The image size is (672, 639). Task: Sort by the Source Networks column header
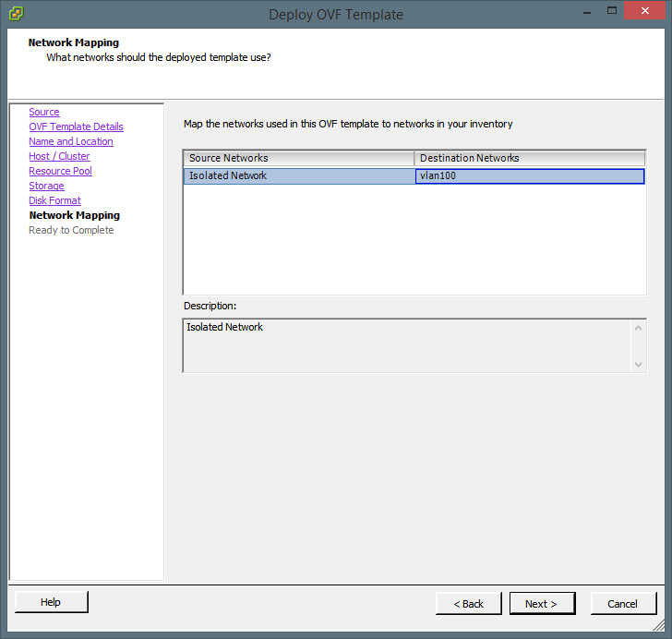(299, 158)
